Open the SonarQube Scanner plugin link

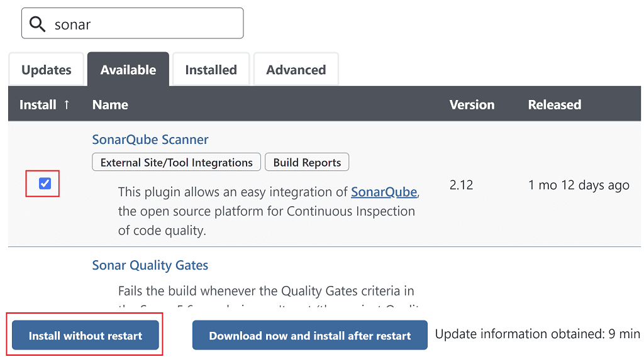[150, 140]
